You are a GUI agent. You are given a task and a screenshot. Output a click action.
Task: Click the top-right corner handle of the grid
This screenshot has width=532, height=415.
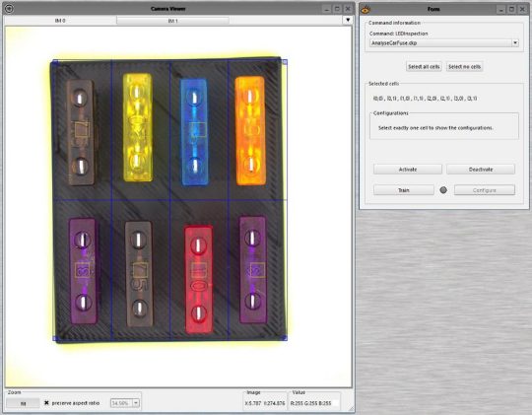pos(285,62)
